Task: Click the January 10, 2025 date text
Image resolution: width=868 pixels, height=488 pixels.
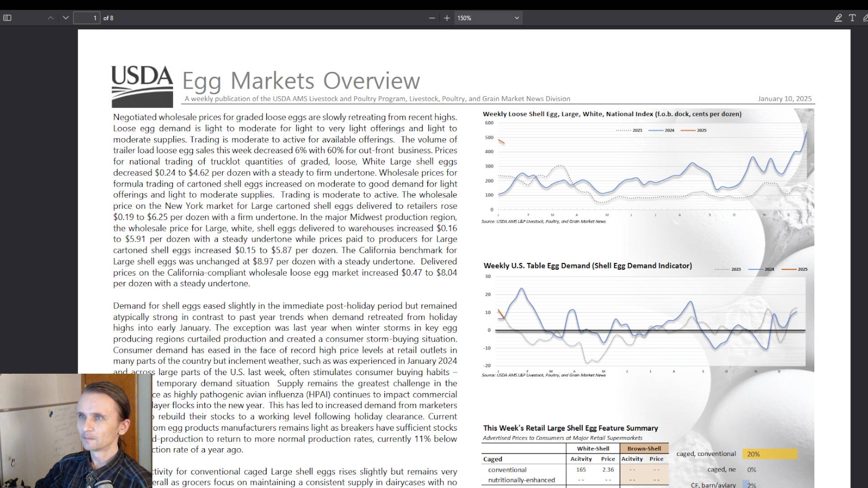Action: (784, 99)
